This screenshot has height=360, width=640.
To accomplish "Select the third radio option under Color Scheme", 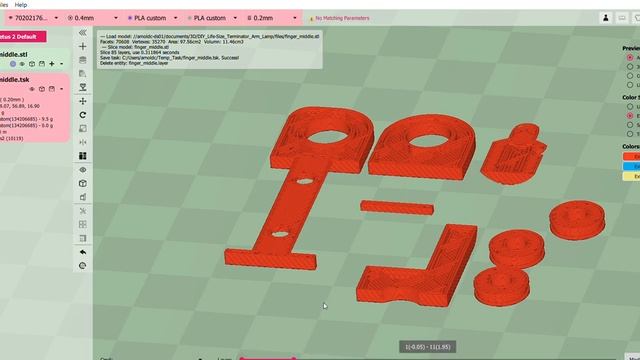I will [630, 125].
